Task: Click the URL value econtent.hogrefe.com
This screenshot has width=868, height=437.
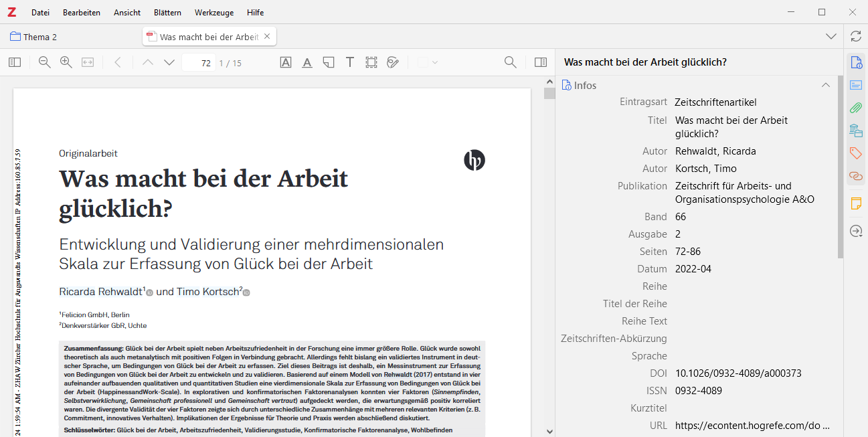Action: [752, 426]
